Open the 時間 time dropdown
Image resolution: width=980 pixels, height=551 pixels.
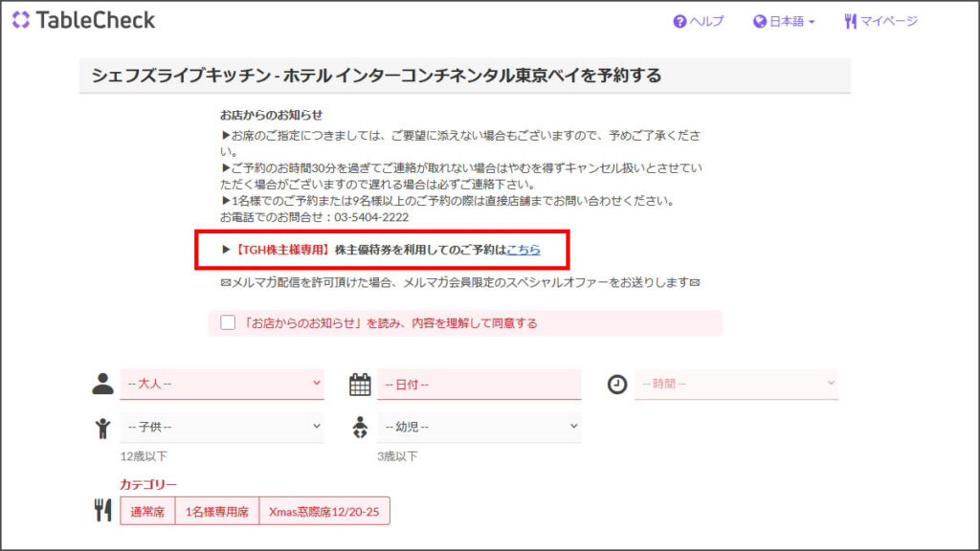point(736,384)
